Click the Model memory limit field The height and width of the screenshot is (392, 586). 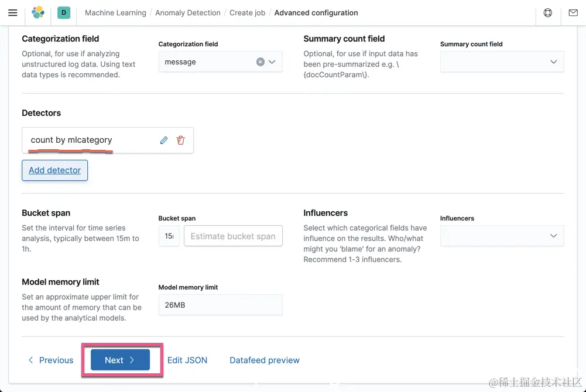point(220,305)
